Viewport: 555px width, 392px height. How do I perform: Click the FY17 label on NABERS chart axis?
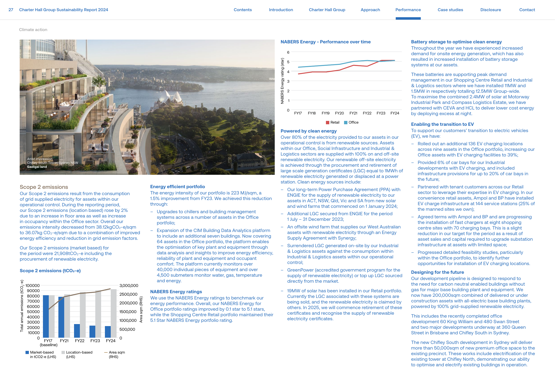[298, 113]
